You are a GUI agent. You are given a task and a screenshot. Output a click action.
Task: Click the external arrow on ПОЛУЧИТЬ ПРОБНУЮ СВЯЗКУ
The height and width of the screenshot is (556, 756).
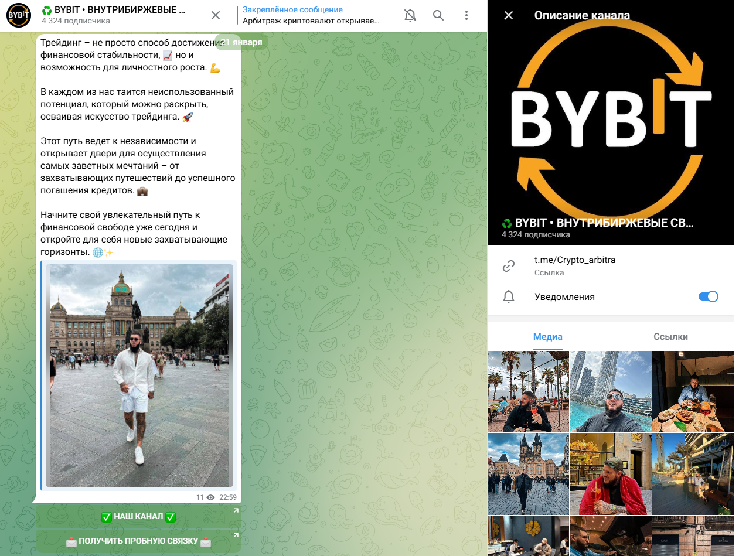point(236,535)
